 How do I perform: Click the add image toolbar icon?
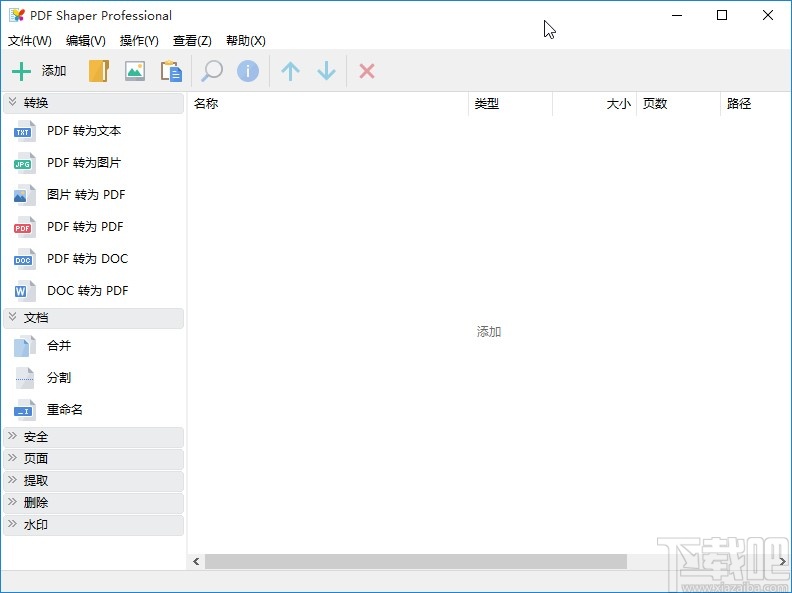(x=135, y=71)
